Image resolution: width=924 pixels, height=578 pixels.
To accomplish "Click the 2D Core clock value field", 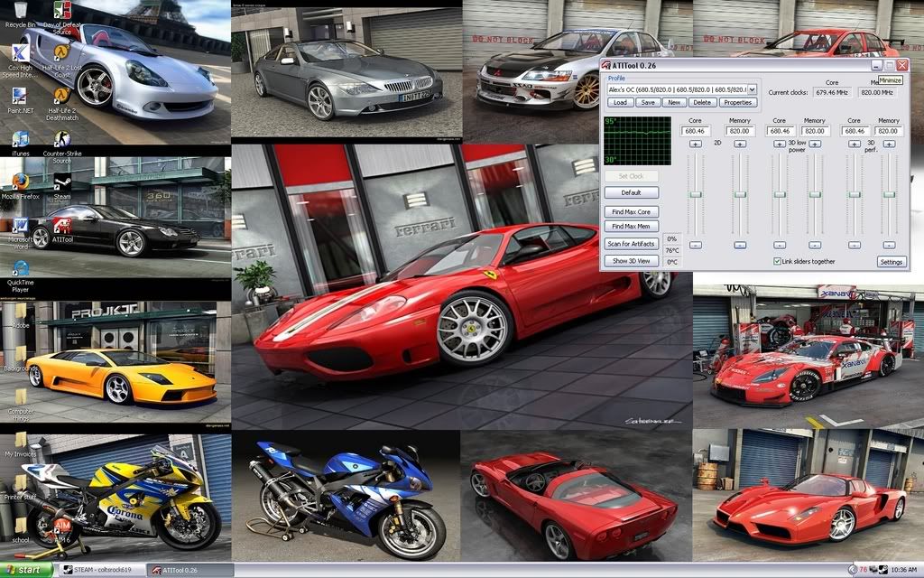I will (696, 131).
